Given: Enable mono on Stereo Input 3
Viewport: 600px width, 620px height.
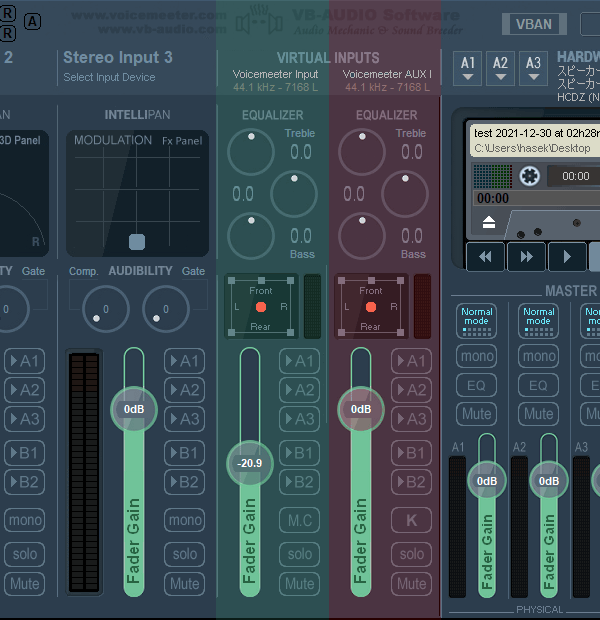Looking at the screenshot, I should tap(184, 520).
